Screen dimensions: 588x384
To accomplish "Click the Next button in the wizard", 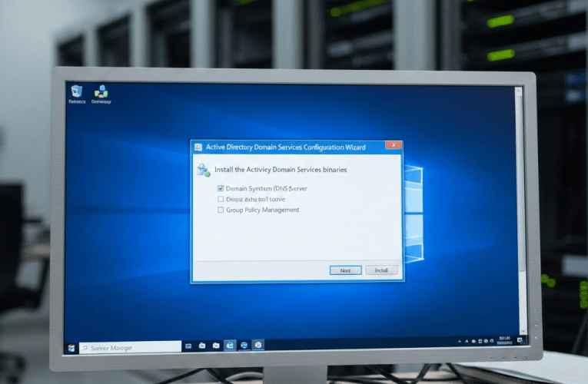I will point(345,270).
